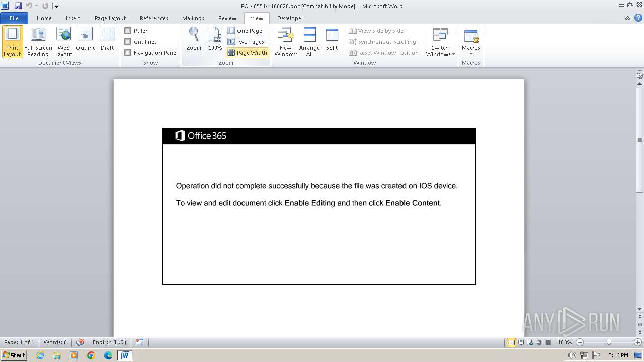The image size is (644, 362).
Task: Click the vertical scrollbar thumb
Action: 639,140
